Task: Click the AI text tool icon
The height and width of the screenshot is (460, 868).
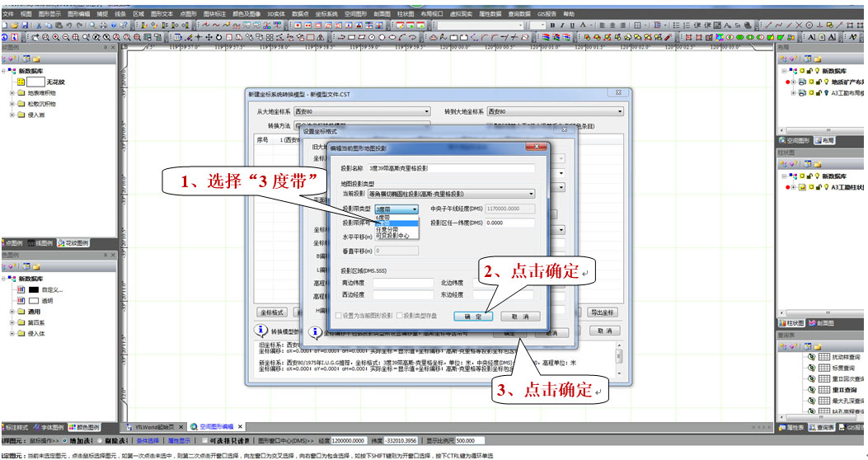Action: [x=812, y=37]
